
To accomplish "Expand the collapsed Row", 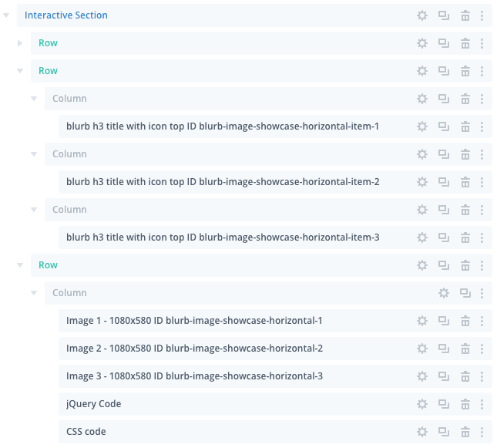I will pyautogui.click(x=20, y=43).
